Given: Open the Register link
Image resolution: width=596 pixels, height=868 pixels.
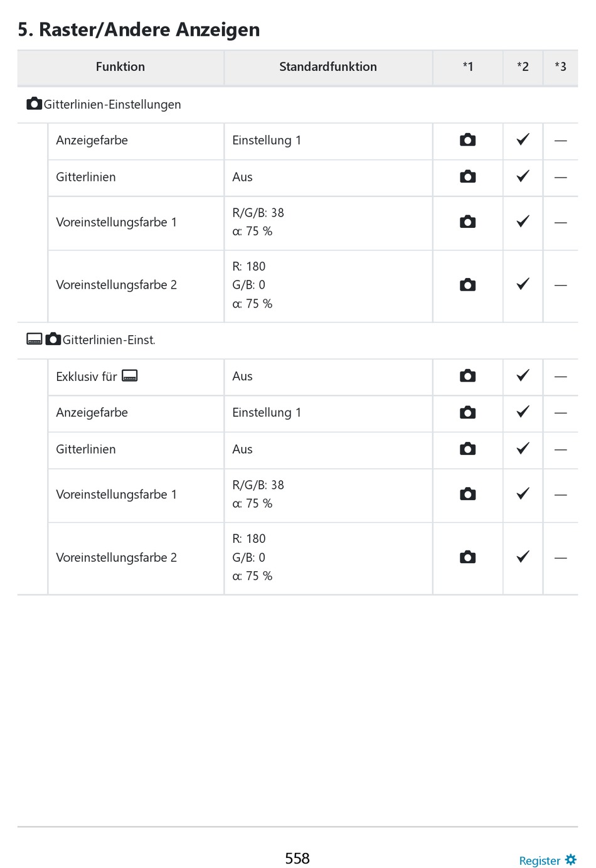Looking at the screenshot, I should pyautogui.click(x=539, y=860).
